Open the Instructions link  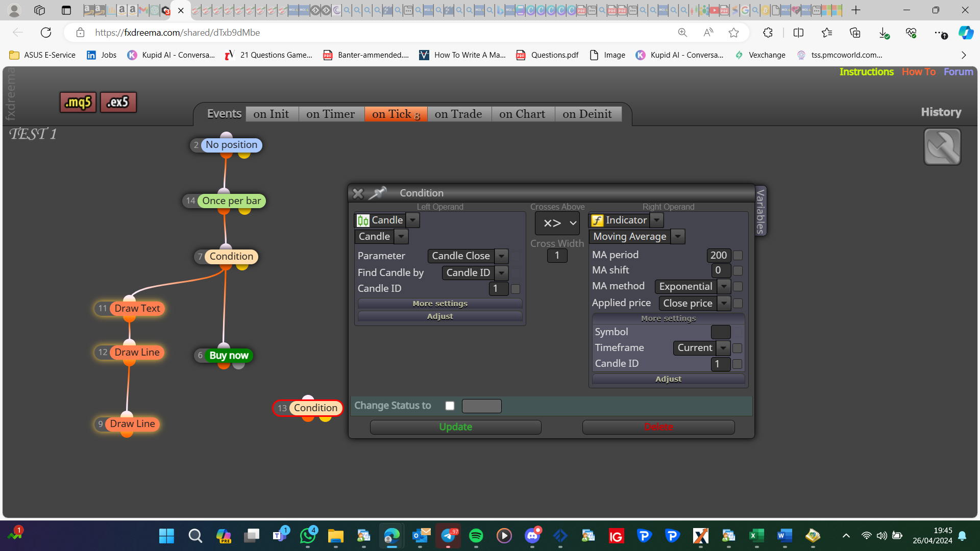[x=866, y=72]
